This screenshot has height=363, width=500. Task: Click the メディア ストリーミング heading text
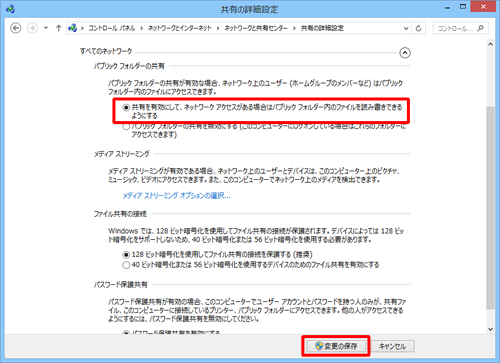[121, 154]
